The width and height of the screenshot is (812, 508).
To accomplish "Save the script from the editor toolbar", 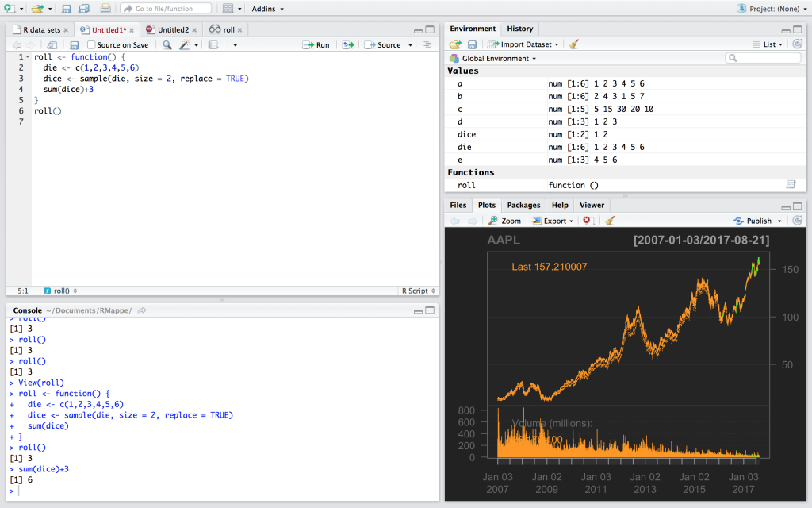I will point(75,45).
